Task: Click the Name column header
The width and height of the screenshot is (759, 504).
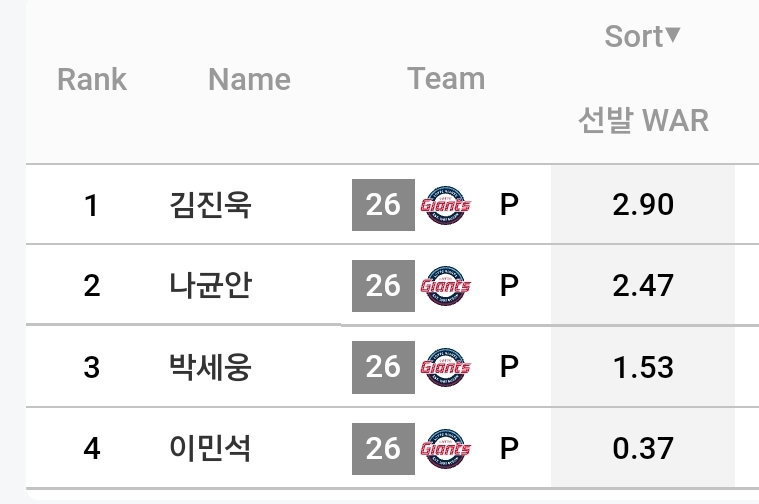Action: pyautogui.click(x=249, y=79)
